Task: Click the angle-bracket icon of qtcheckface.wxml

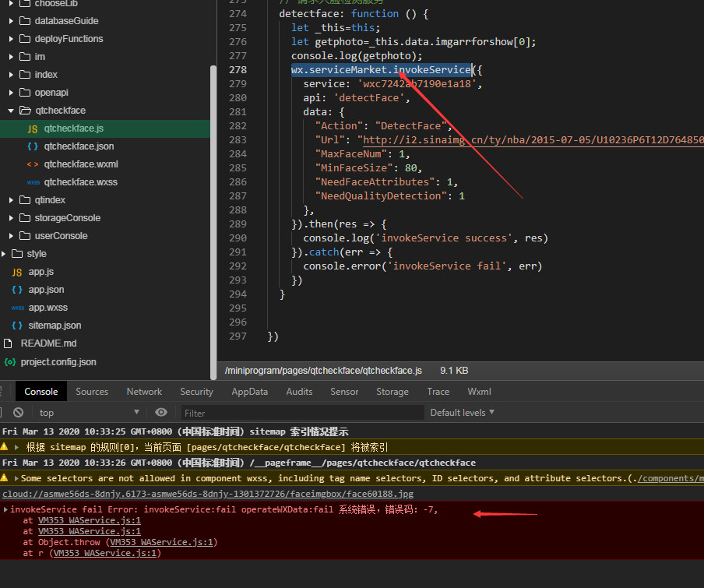Action: point(33,164)
